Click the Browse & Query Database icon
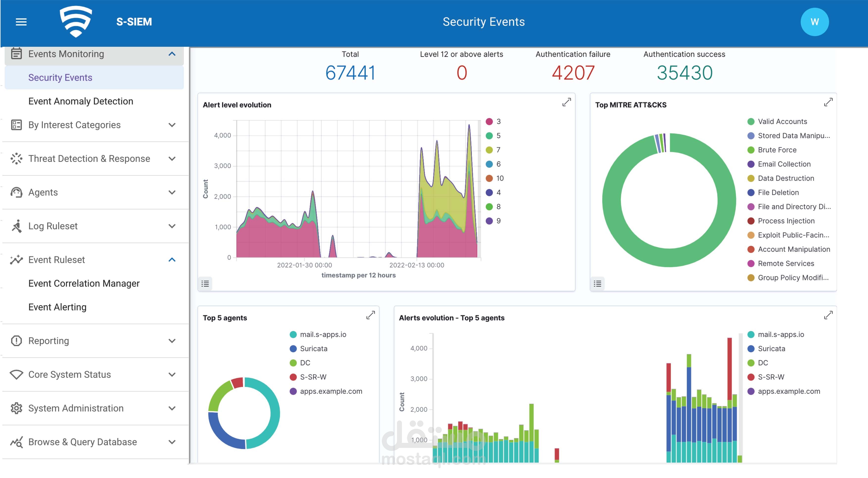 pyautogui.click(x=16, y=442)
